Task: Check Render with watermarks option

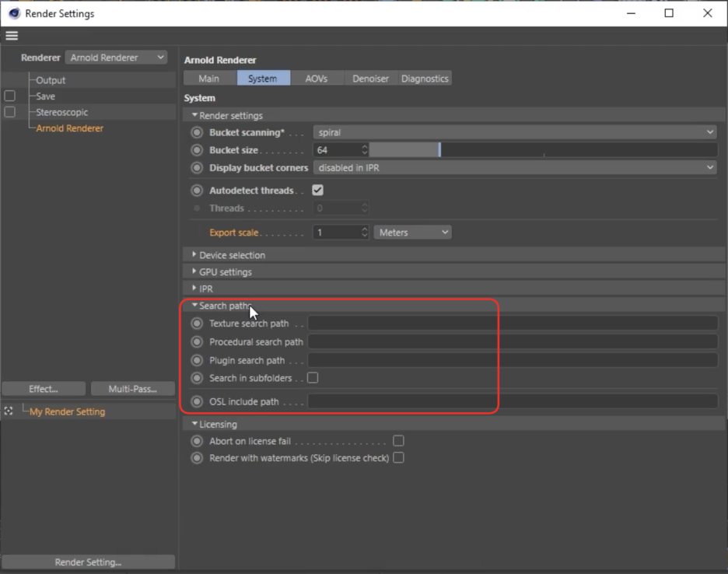Action: click(398, 457)
